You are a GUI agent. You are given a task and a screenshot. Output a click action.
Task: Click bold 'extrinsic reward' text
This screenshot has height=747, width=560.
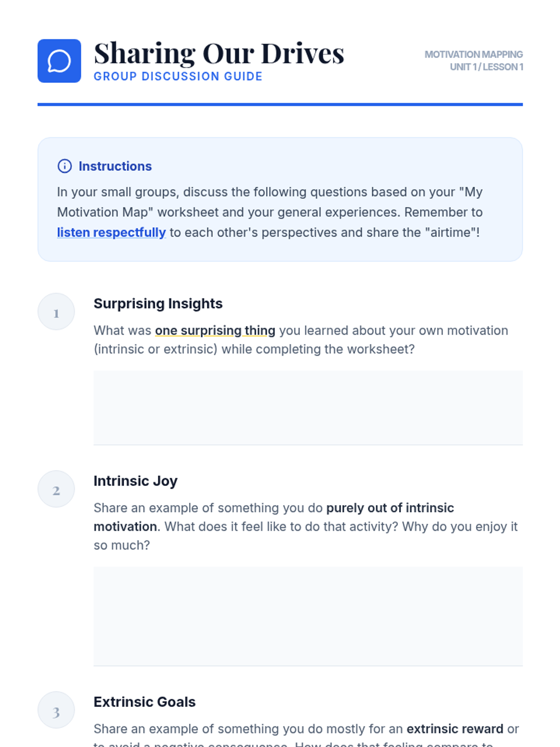(455, 729)
